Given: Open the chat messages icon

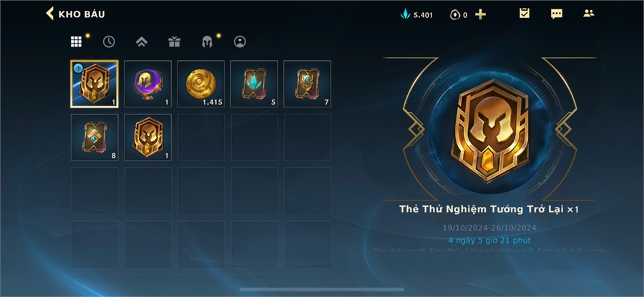Looking at the screenshot, I should [557, 14].
